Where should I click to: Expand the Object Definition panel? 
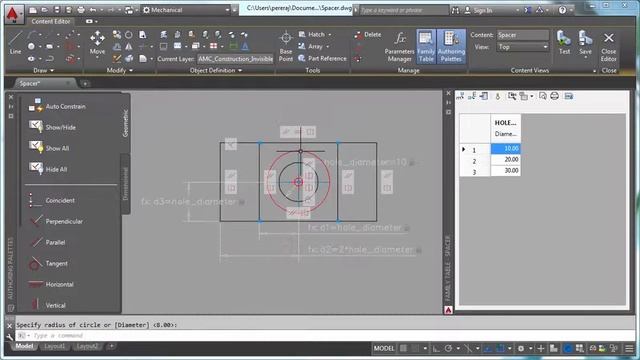[216, 71]
